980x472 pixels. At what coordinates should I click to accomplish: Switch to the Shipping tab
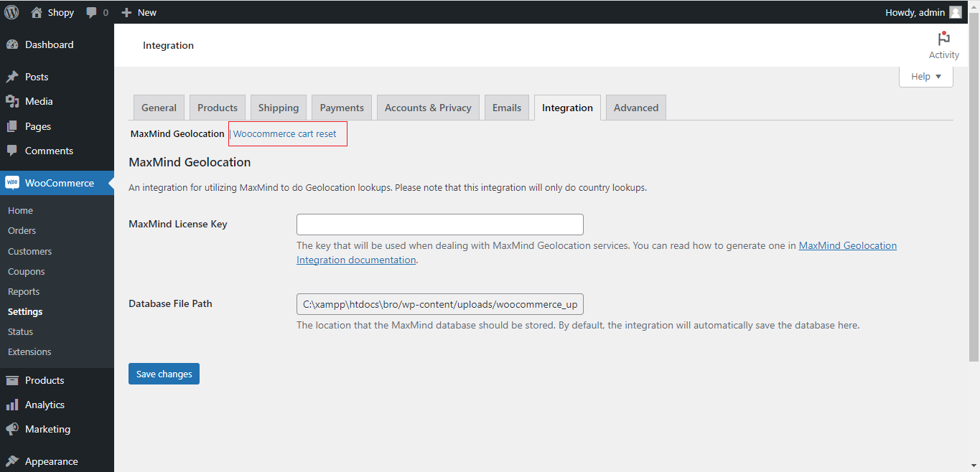coord(279,108)
